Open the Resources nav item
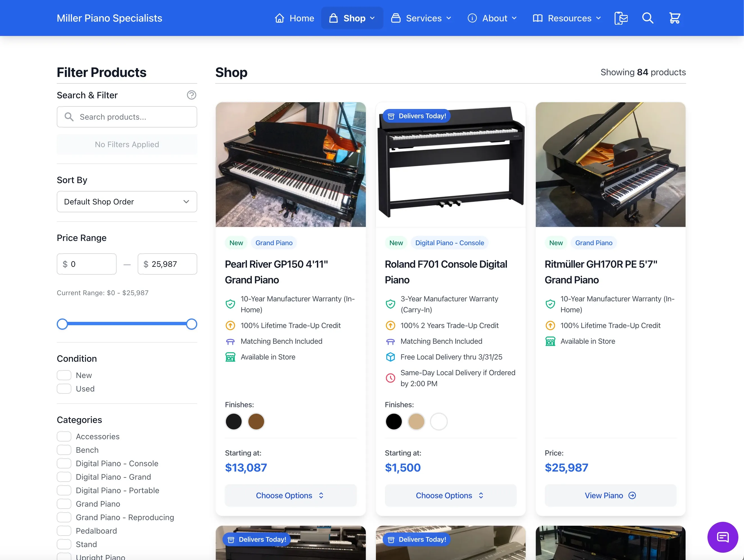This screenshot has width=744, height=560. tap(567, 18)
